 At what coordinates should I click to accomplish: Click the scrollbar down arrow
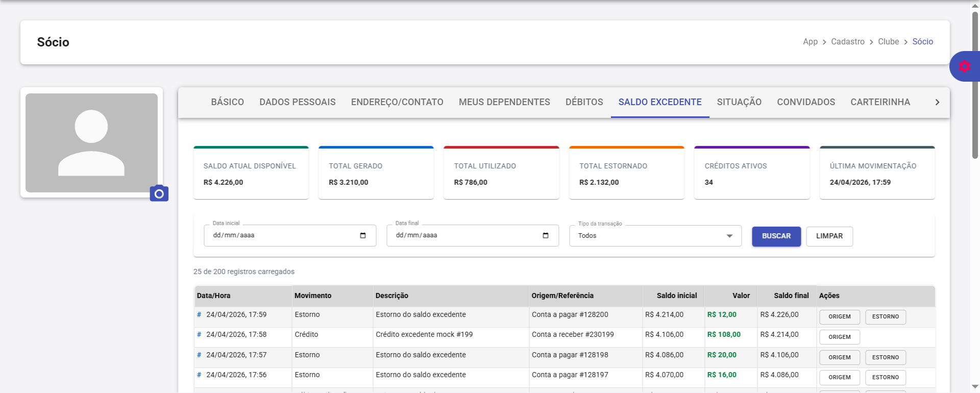(x=975, y=387)
